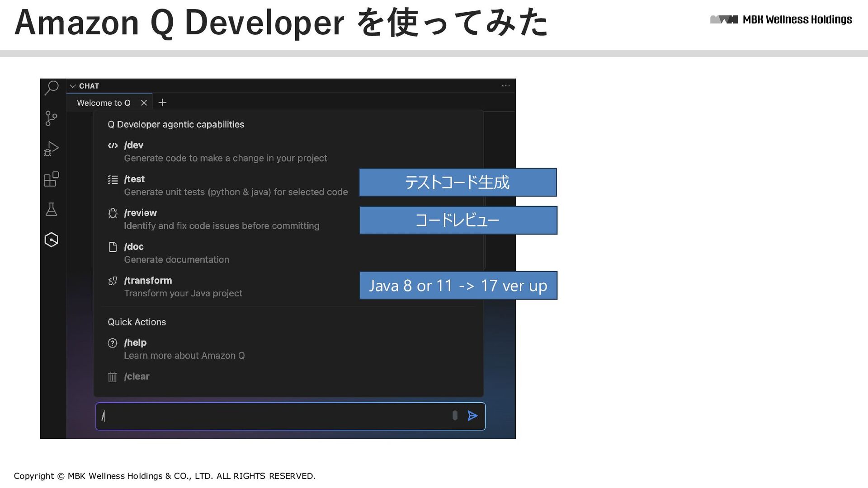Open the Search view in activity bar
The width and height of the screenshot is (868, 488).
[52, 88]
